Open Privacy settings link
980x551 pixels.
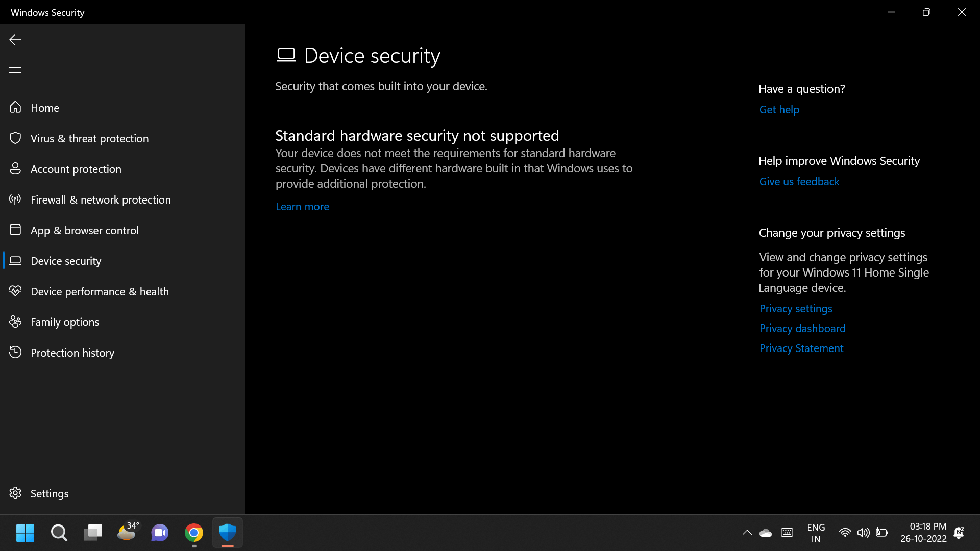[796, 309]
